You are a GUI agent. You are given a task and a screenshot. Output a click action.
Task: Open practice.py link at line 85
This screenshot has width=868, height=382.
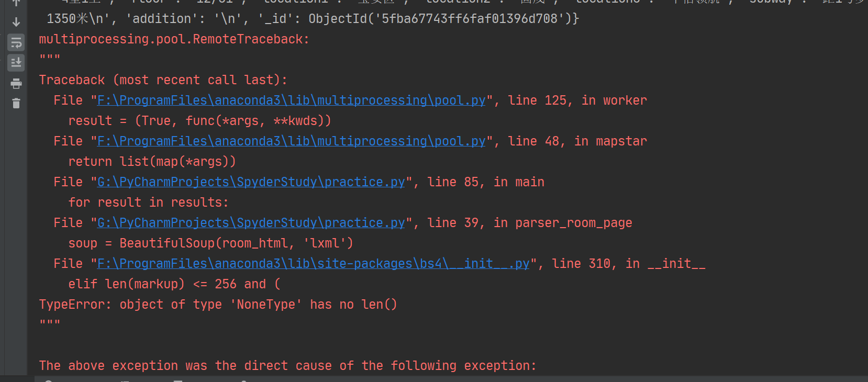point(251,182)
